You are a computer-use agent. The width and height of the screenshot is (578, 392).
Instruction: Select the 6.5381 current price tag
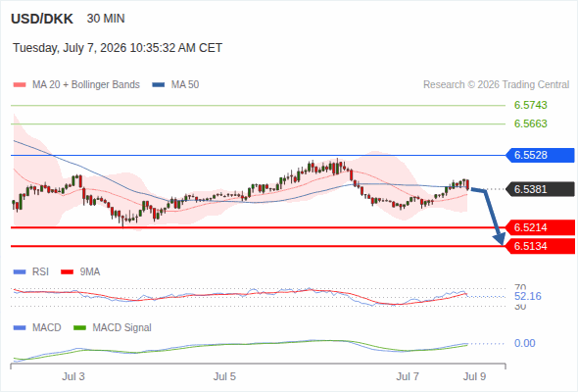click(x=540, y=189)
